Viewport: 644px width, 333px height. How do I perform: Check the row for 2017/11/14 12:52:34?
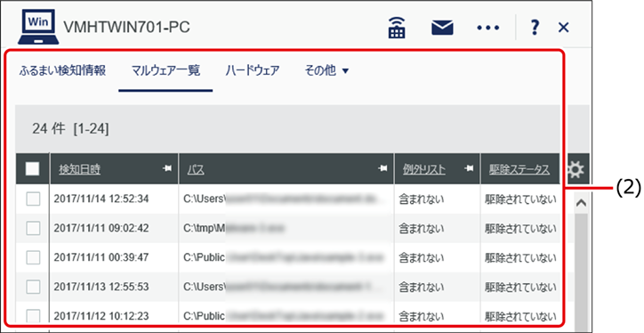[x=33, y=199]
